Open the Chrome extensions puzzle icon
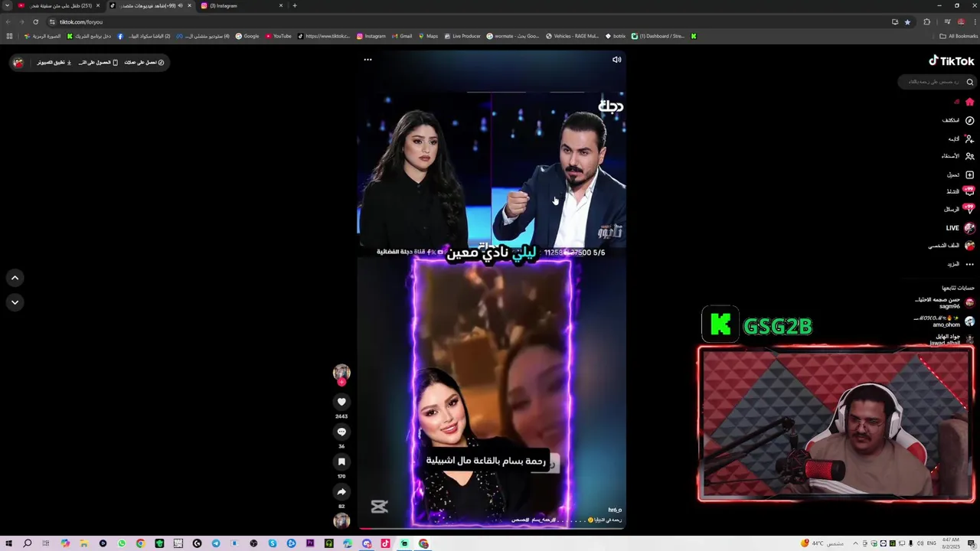This screenshot has width=980, height=551. click(927, 22)
